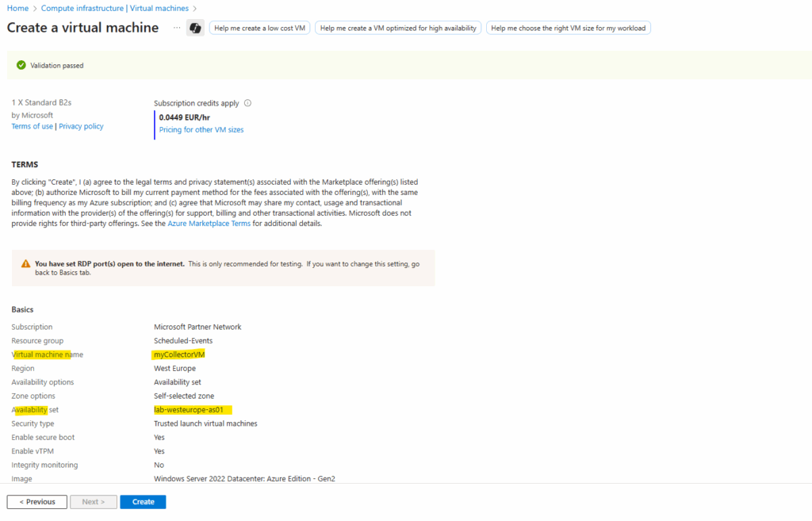
Task: Click the green Validation passed checkmark icon
Action: point(21,65)
